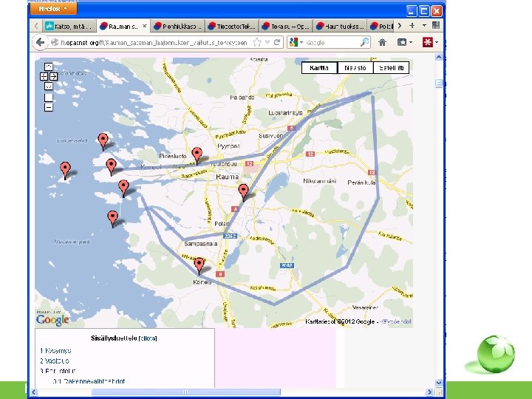Click the horizontal scrollbar left arrow
Screen dimensions: 532x399
33,392
